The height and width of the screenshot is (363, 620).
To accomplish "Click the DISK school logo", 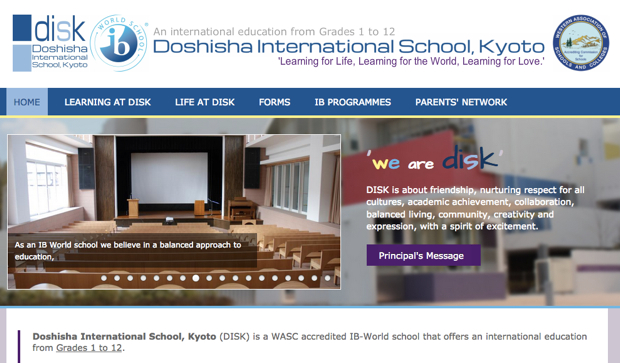I will (50, 43).
